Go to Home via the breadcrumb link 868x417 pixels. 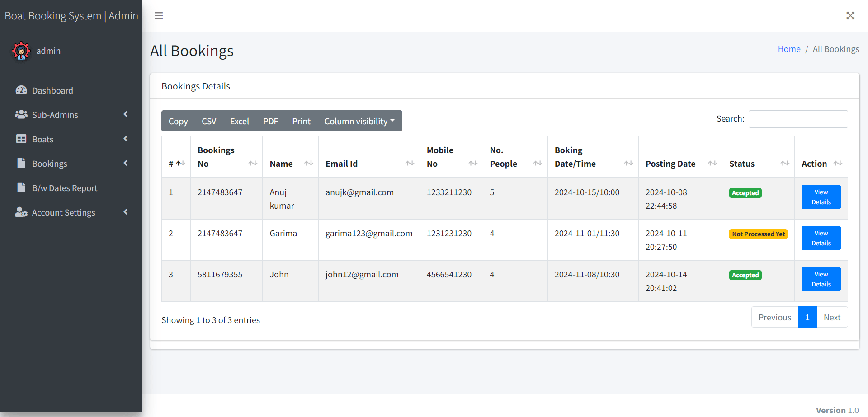[789, 49]
